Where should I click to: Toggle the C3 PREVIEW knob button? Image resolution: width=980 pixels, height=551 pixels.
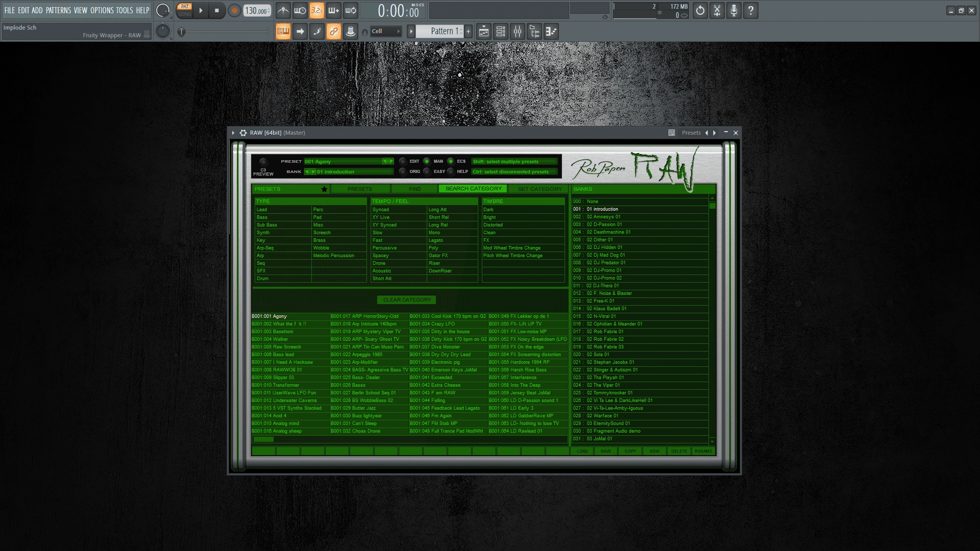tap(263, 162)
